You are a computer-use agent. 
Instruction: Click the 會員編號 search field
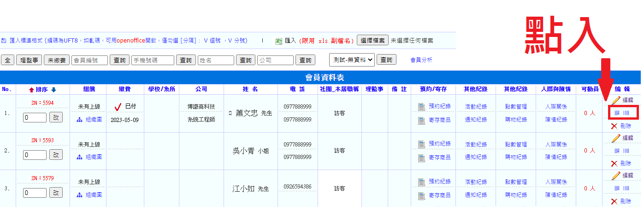[x=89, y=60]
